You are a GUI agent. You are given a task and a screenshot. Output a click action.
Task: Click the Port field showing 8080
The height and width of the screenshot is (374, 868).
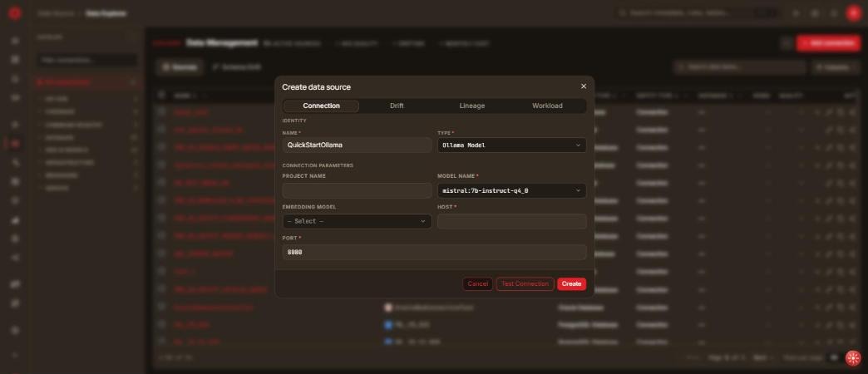pyautogui.click(x=434, y=253)
